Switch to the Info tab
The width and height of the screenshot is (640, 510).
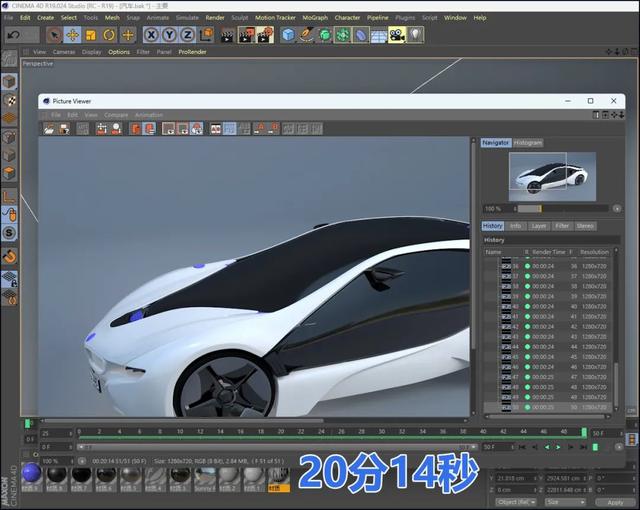coord(516,226)
